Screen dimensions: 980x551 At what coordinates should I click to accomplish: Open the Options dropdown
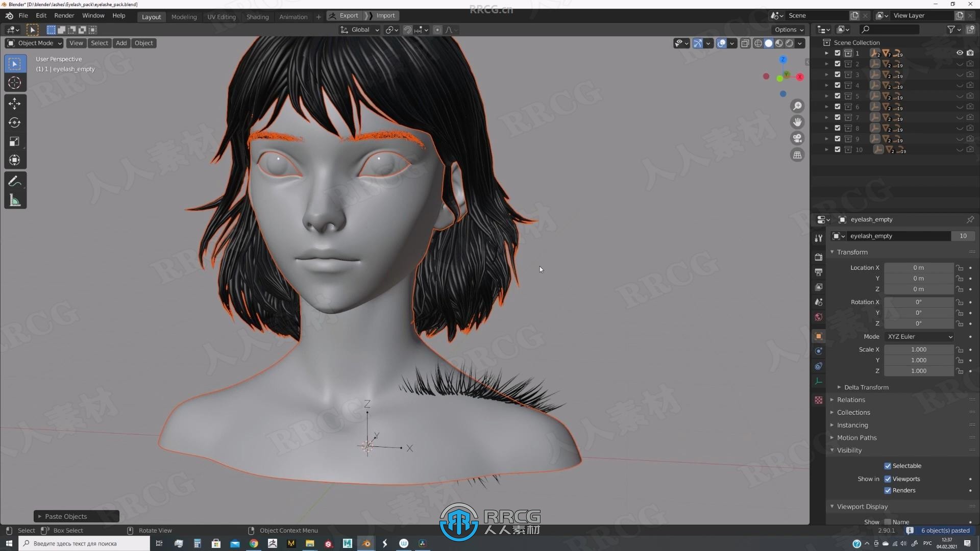tap(789, 30)
